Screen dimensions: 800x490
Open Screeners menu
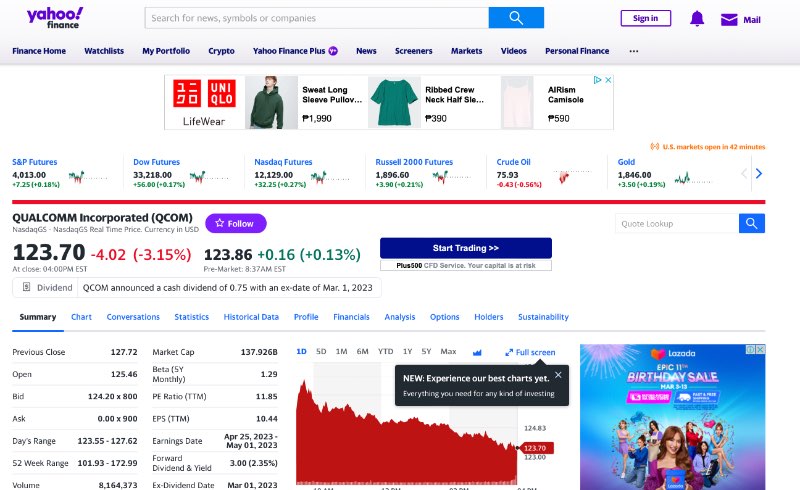(x=413, y=51)
